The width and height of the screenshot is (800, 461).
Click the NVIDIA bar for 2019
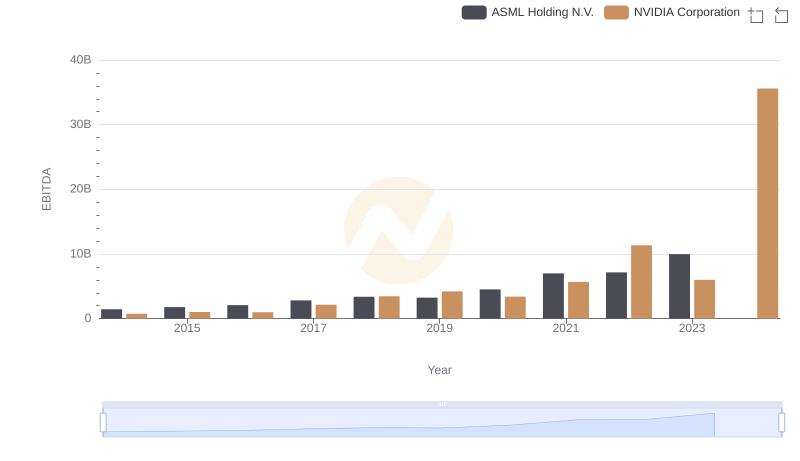point(452,305)
